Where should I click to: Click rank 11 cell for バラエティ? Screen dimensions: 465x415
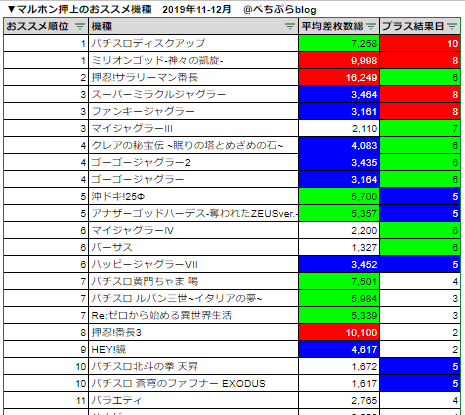point(46,400)
